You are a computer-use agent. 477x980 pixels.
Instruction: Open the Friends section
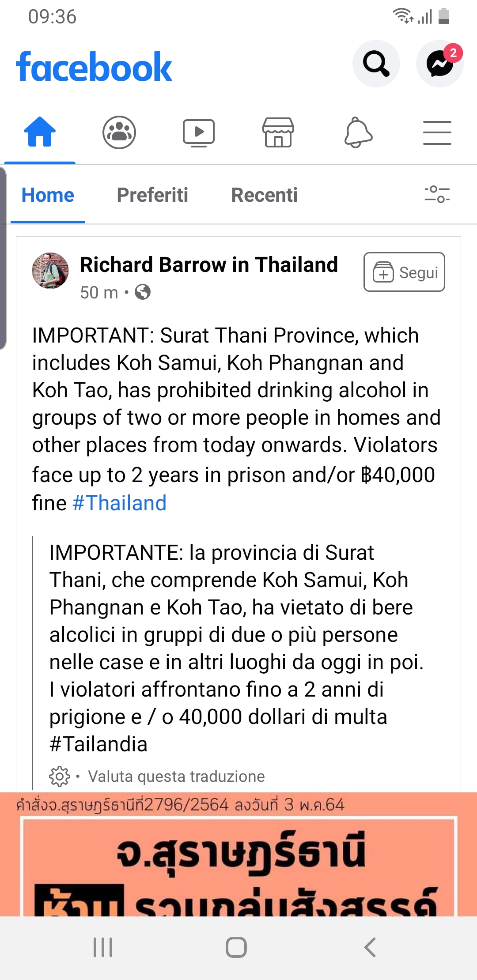click(x=119, y=131)
